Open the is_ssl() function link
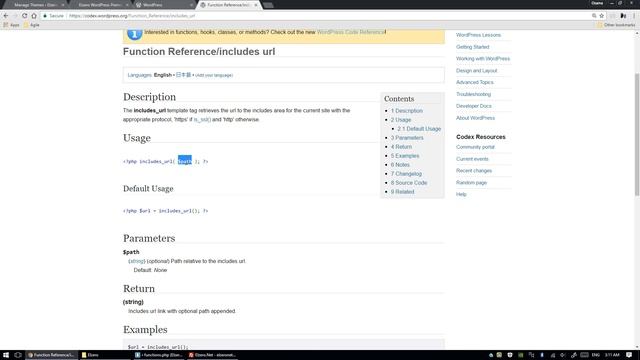The width and height of the screenshot is (640, 360). click(x=202, y=120)
